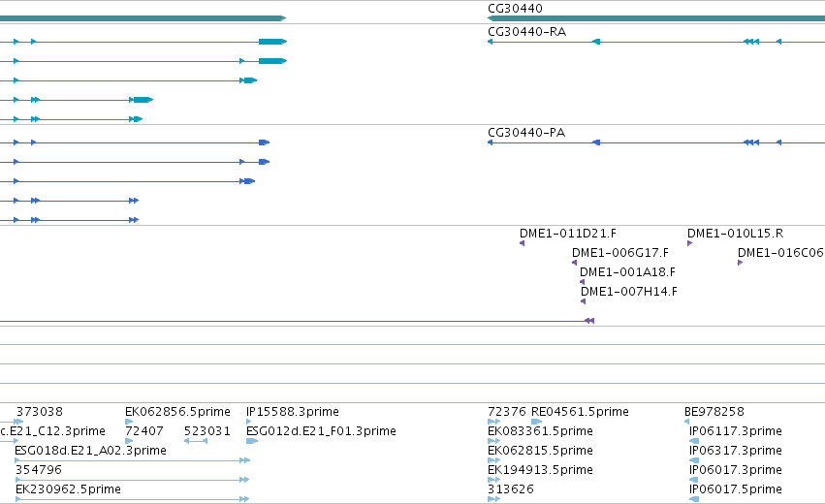Click the BE978258 EST label
The height and width of the screenshot is (504, 825).
coord(714,411)
